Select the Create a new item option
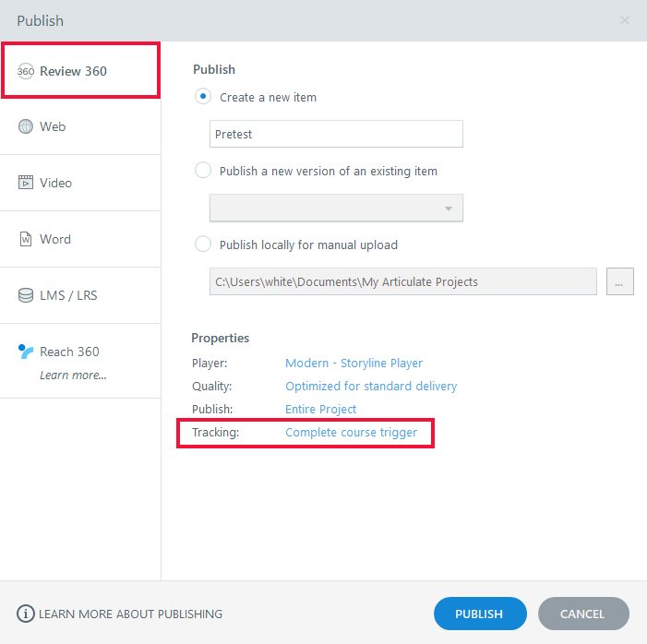Viewport: 647px width, 644px height. click(x=203, y=97)
